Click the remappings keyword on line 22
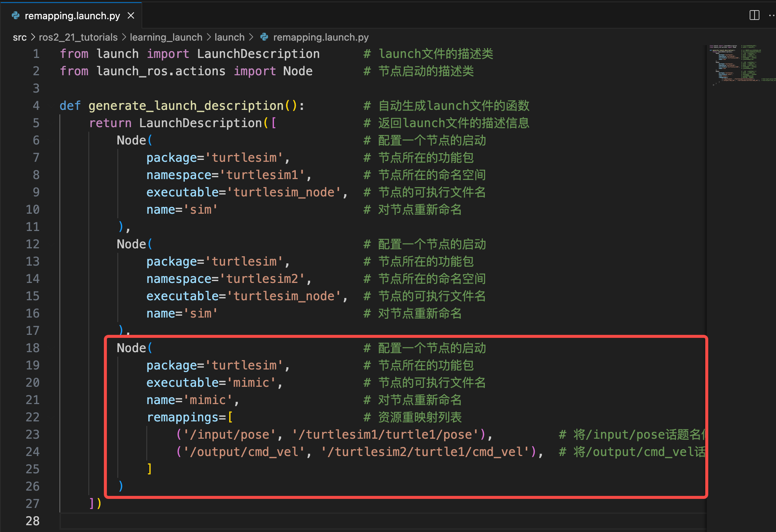Screen dimensions: 776x532 tap(183, 417)
